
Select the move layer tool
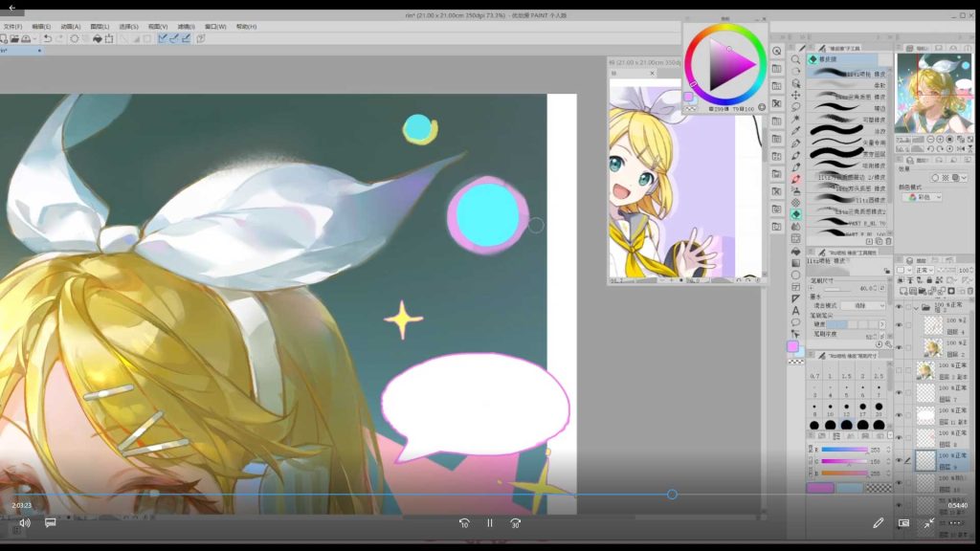click(795, 95)
